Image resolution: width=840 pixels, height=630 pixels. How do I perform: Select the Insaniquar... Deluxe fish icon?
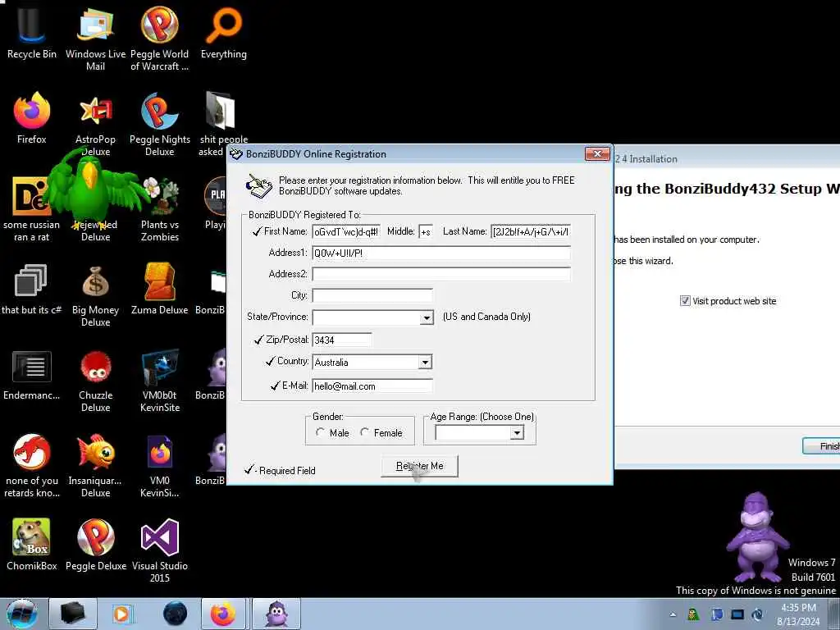[95, 466]
